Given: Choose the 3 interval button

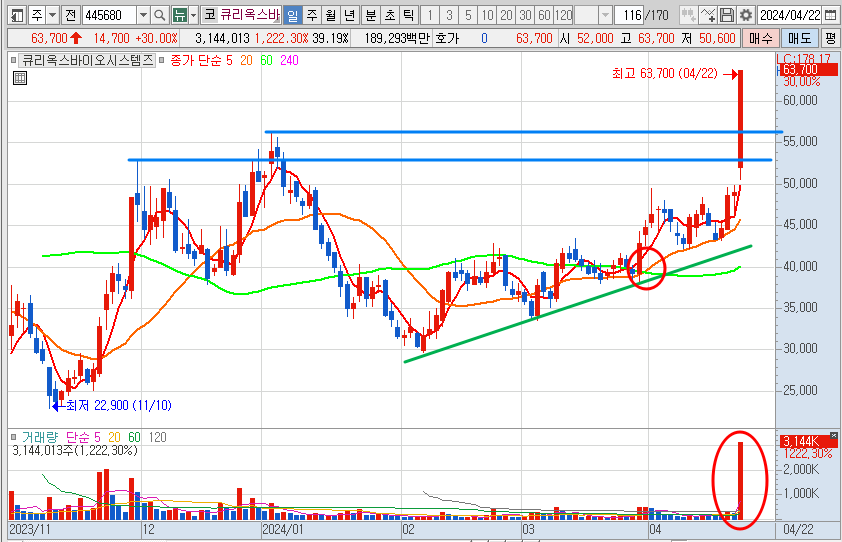Looking at the screenshot, I should (449, 15).
